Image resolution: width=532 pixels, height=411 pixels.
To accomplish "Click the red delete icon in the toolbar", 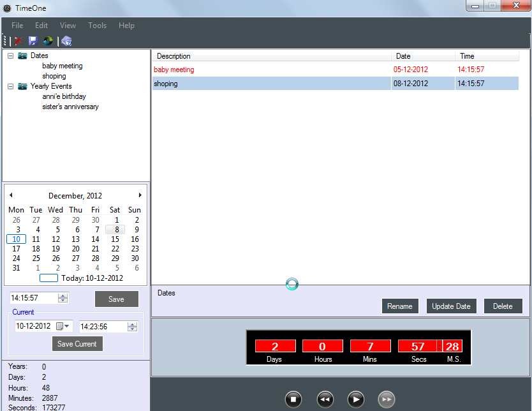I will tap(18, 41).
